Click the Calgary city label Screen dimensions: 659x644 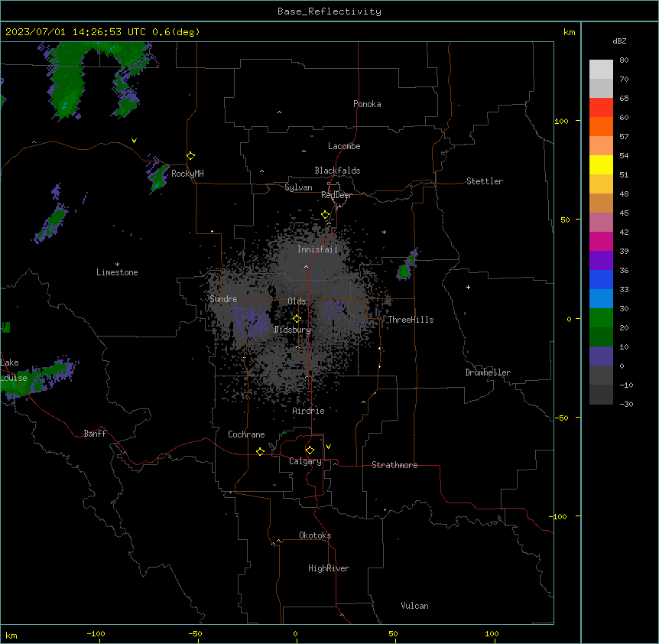305,461
